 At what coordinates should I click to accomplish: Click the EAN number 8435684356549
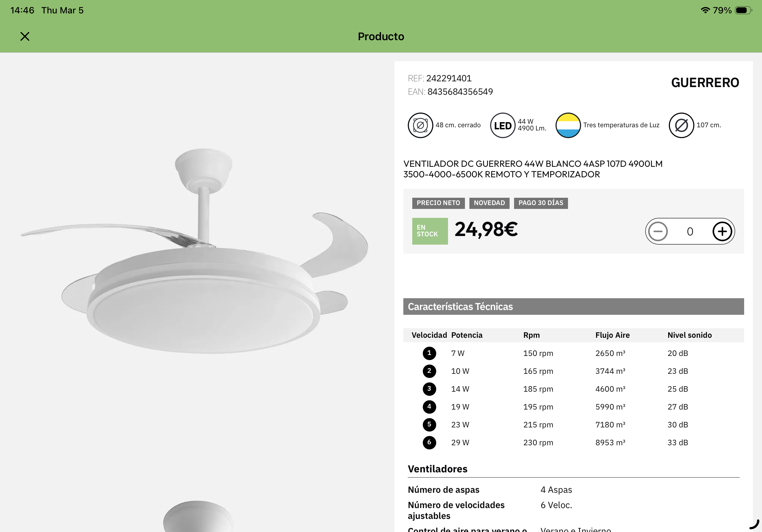(x=460, y=92)
